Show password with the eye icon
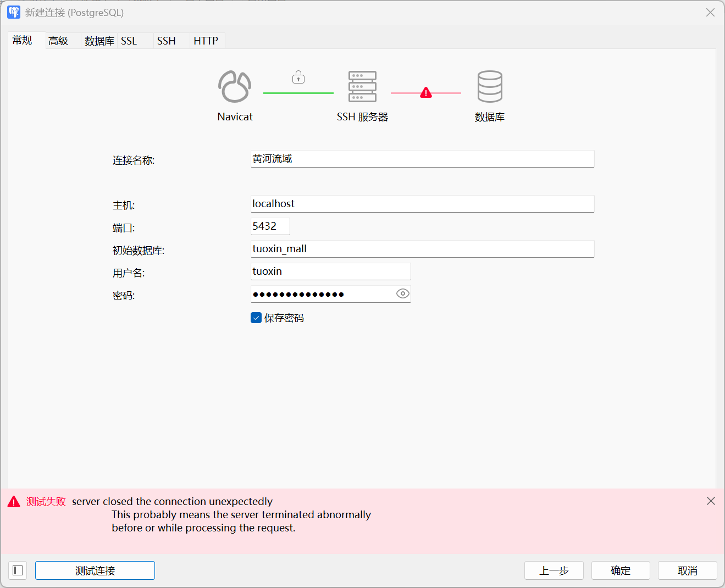725x588 pixels. (403, 293)
